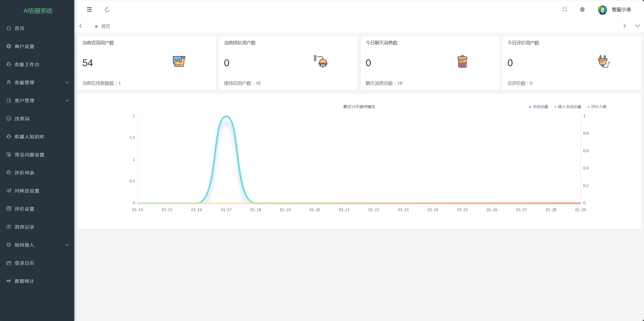
Task: Click the 54 current consulting users value
Action: pyautogui.click(x=88, y=63)
